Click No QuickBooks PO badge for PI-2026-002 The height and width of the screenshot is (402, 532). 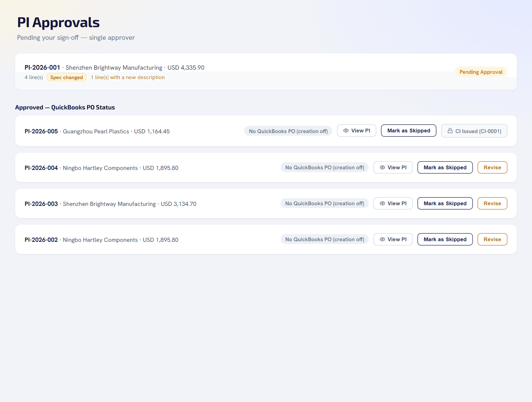coord(325,239)
